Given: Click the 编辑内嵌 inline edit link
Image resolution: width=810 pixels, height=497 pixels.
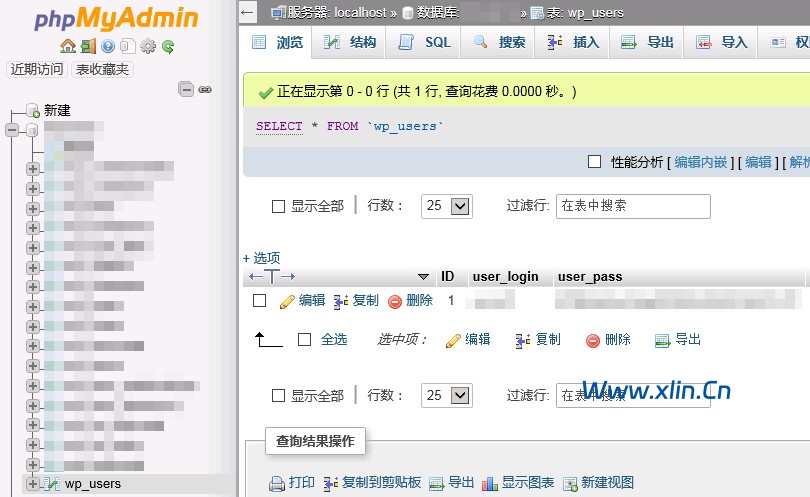Looking at the screenshot, I should point(700,162).
